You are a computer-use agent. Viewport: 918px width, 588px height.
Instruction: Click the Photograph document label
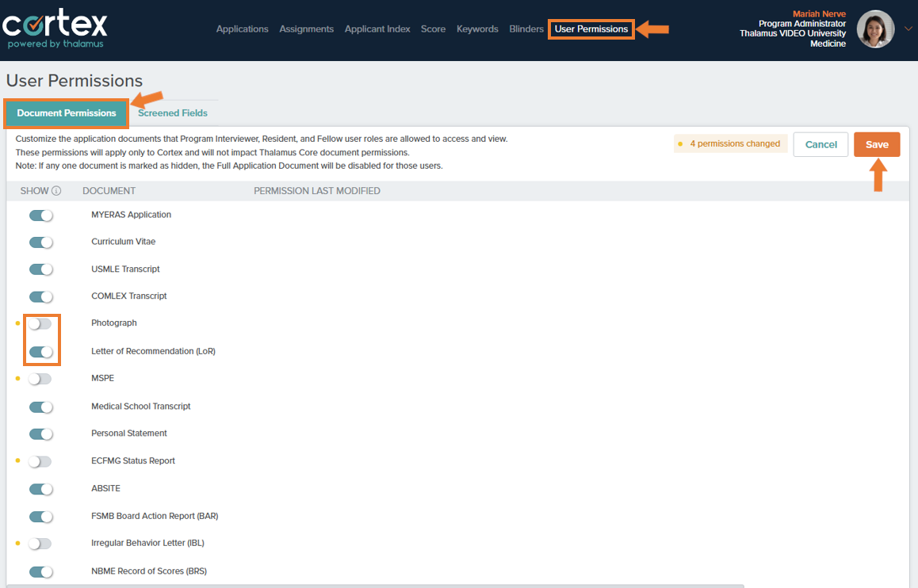(x=114, y=323)
